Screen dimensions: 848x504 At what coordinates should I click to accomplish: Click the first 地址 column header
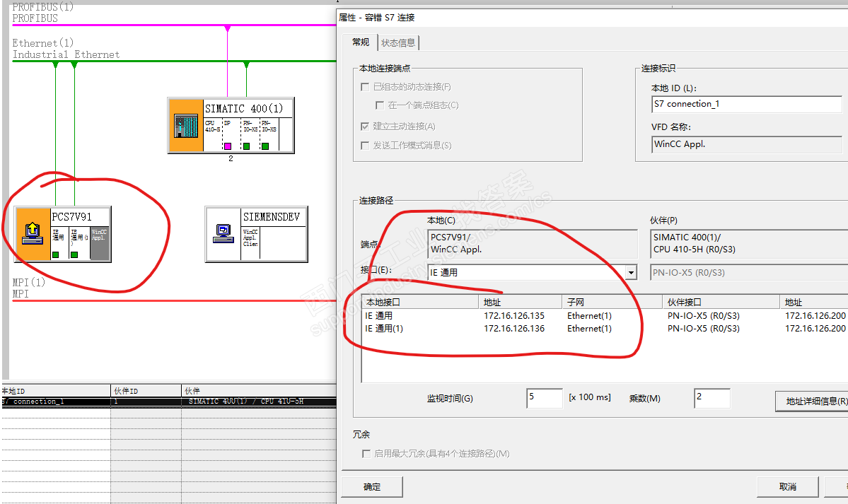[x=521, y=302]
